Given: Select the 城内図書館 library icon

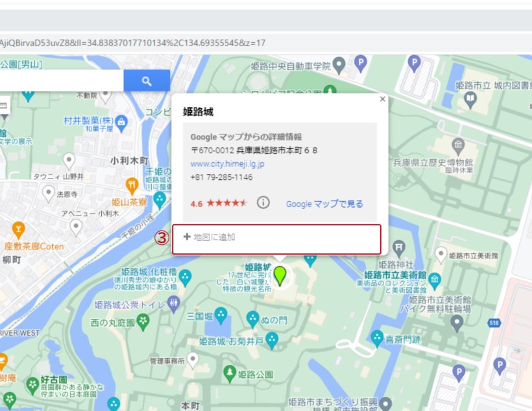Looking at the screenshot, I should (x=470, y=100).
